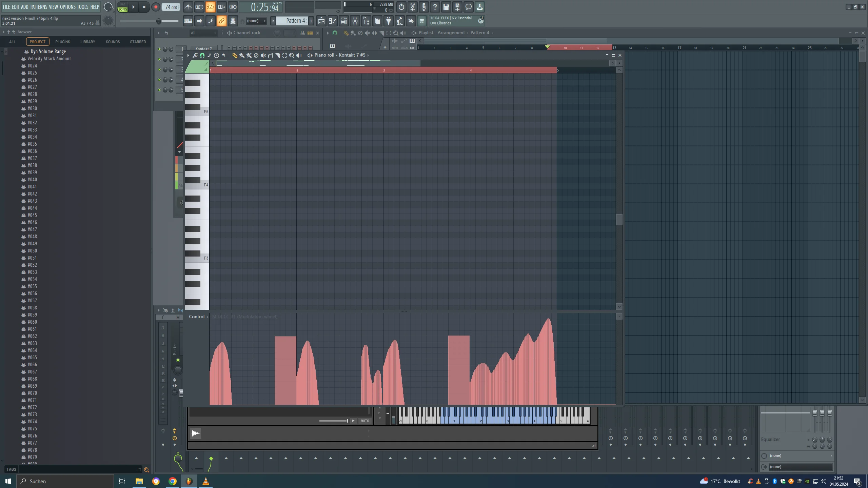Open the channel rack view icon

coord(343,21)
